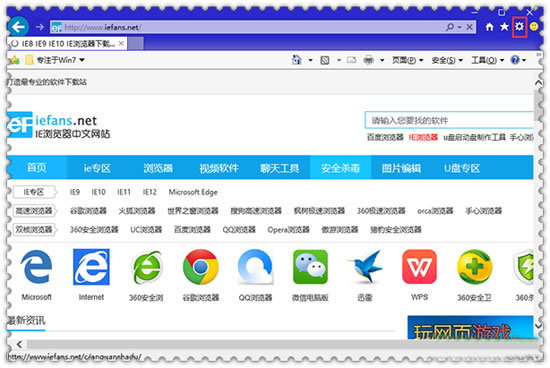This screenshot has width=550, height=368.
Task: Select the 安全杀毒 navigation tab
Action: pyautogui.click(x=340, y=168)
